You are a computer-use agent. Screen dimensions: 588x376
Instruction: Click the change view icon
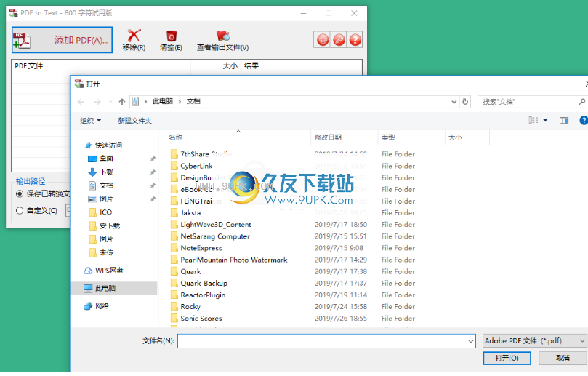[533, 120]
